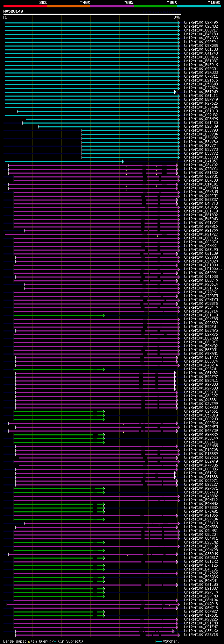Select the UniRef100_B9RR76 label

coord(201,334)
